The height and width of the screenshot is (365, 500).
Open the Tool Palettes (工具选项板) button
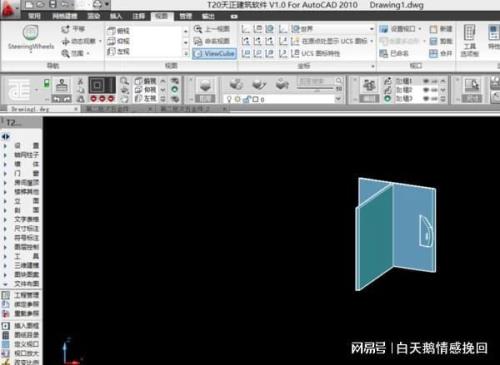pyautogui.click(x=469, y=41)
